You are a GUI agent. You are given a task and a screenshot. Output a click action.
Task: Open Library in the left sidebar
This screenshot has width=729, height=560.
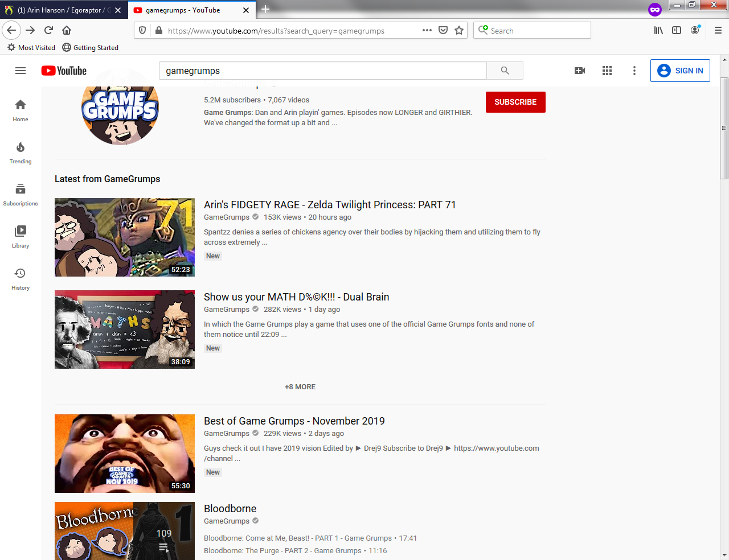coord(21,237)
